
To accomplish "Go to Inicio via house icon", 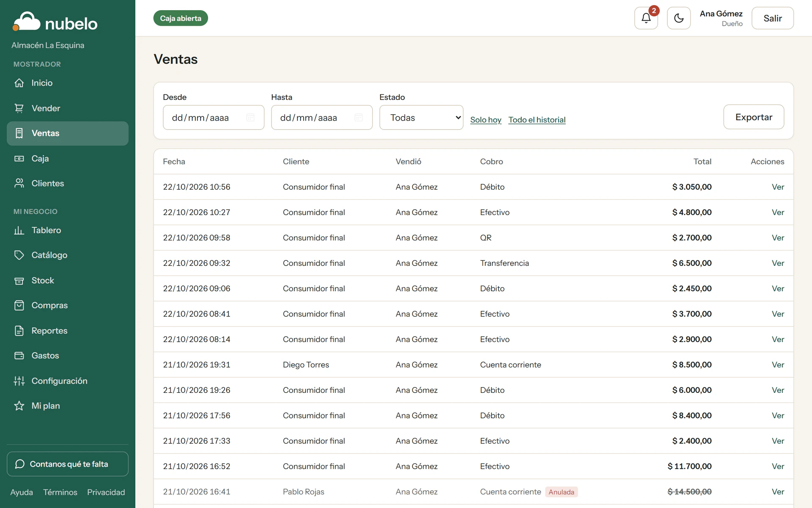I will click(x=19, y=83).
